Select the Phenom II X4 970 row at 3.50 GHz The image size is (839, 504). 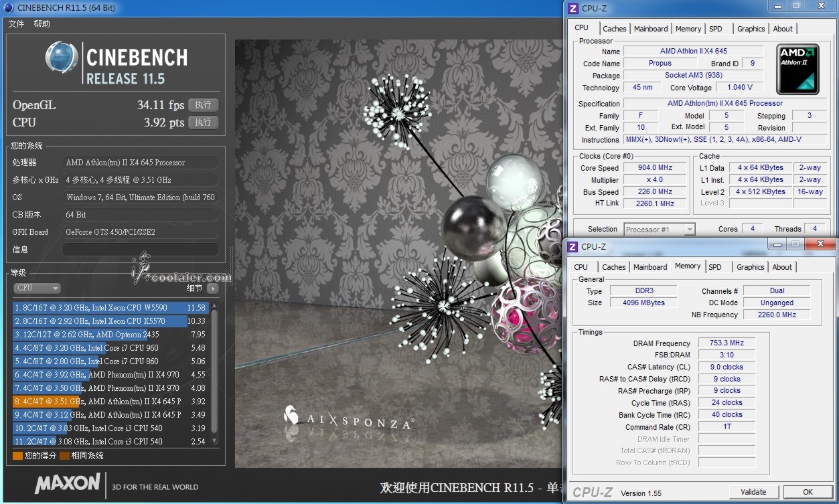[x=110, y=388]
